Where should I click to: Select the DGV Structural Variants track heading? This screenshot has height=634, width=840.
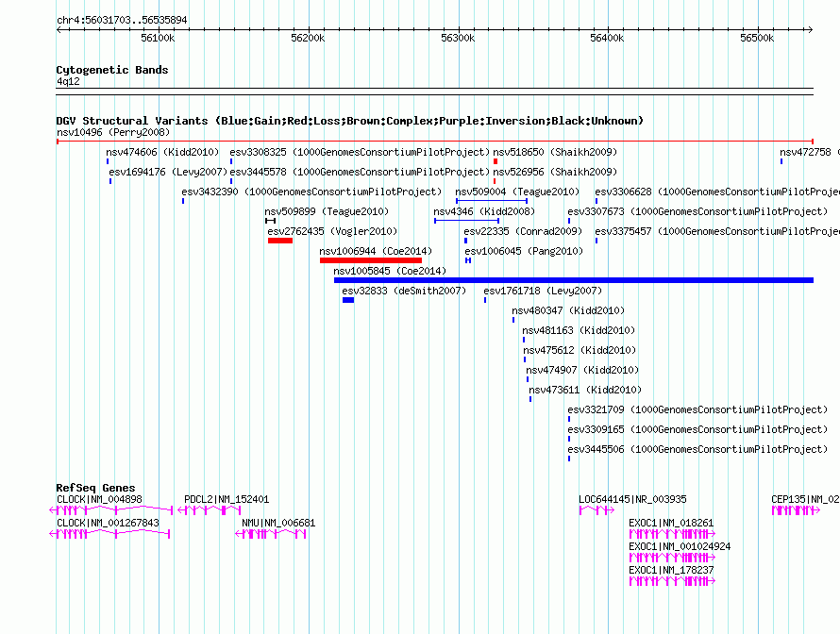(349, 121)
